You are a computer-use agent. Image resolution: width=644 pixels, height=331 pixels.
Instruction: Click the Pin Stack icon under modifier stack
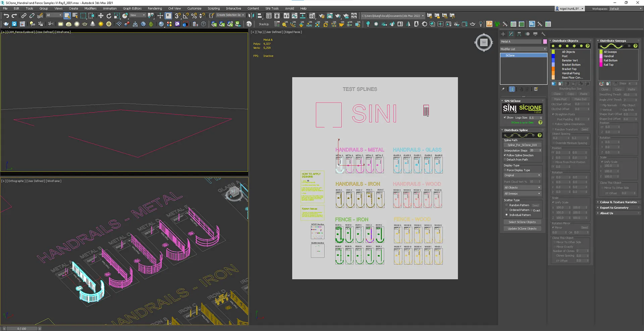503,89
